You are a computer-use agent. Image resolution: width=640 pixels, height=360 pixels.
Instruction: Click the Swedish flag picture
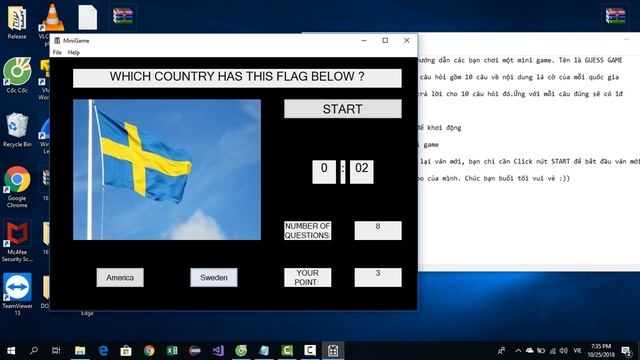click(167, 169)
